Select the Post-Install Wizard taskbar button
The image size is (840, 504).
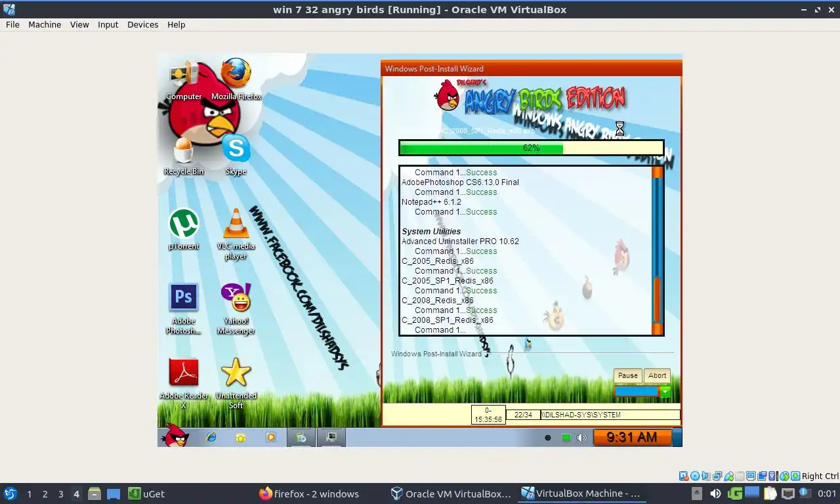tap(301, 437)
